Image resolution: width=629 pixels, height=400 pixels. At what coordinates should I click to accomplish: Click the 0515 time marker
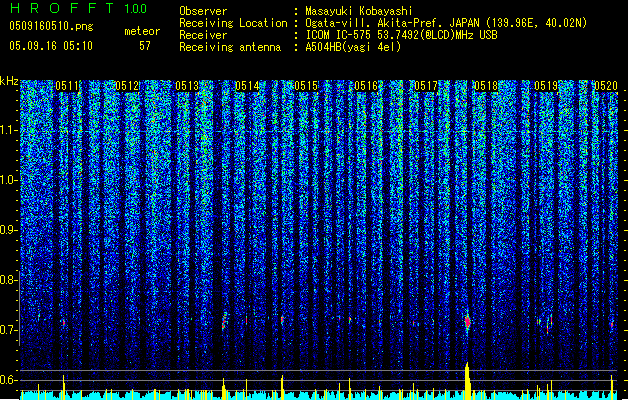306,86
